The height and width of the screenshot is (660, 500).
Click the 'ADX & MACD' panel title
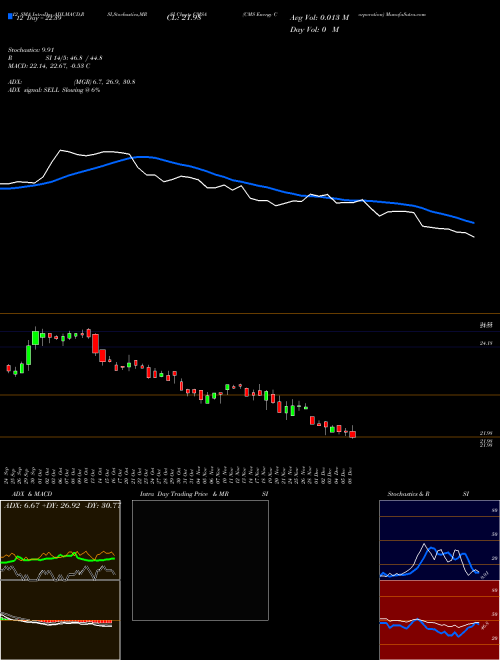(x=32, y=494)
